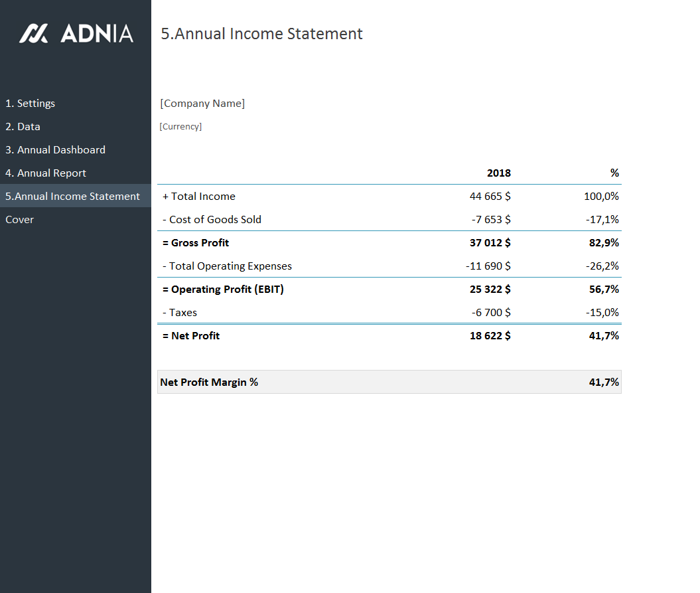Go to the 2. Data sheet
This screenshot has height=593, width=700.
coord(23,127)
